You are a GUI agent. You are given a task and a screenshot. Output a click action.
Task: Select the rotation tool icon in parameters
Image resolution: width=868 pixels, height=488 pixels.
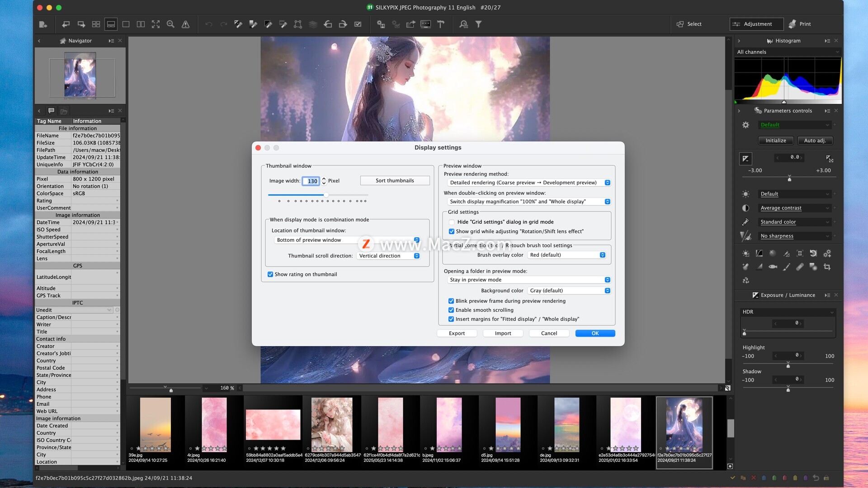[x=813, y=253]
